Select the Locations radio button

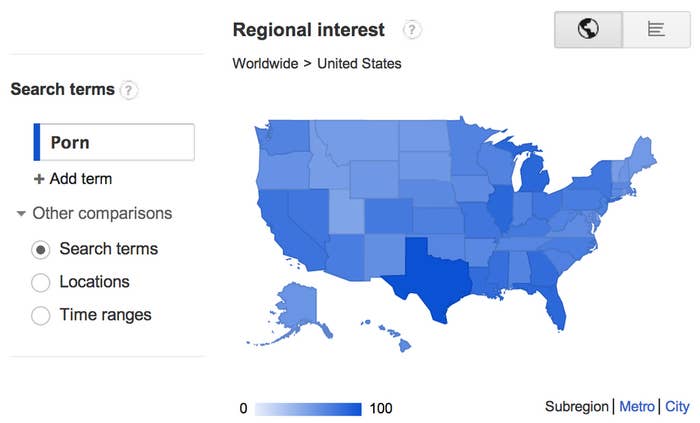pyautogui.click(x=41, y=282)
